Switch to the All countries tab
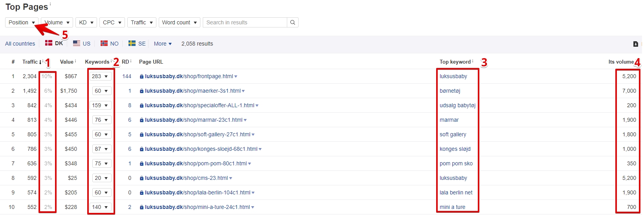644x216 pixels. [x=20, y=44]
